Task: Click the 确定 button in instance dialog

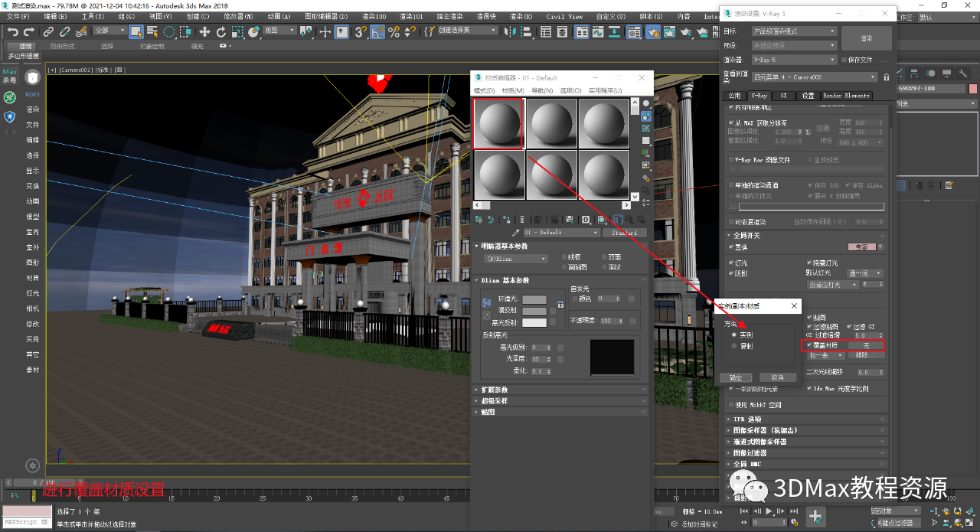Action: tap(736, 377)
